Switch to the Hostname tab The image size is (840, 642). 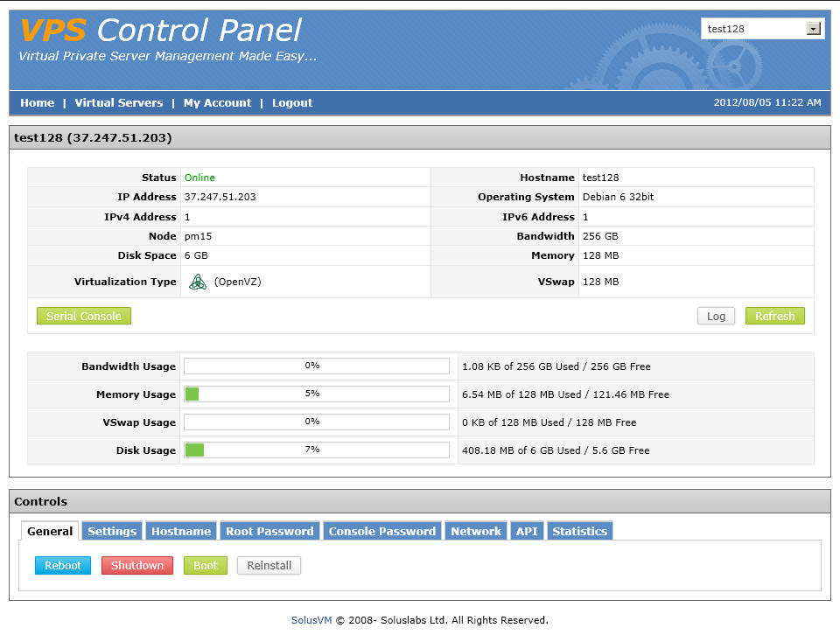[x=181, y=531]
